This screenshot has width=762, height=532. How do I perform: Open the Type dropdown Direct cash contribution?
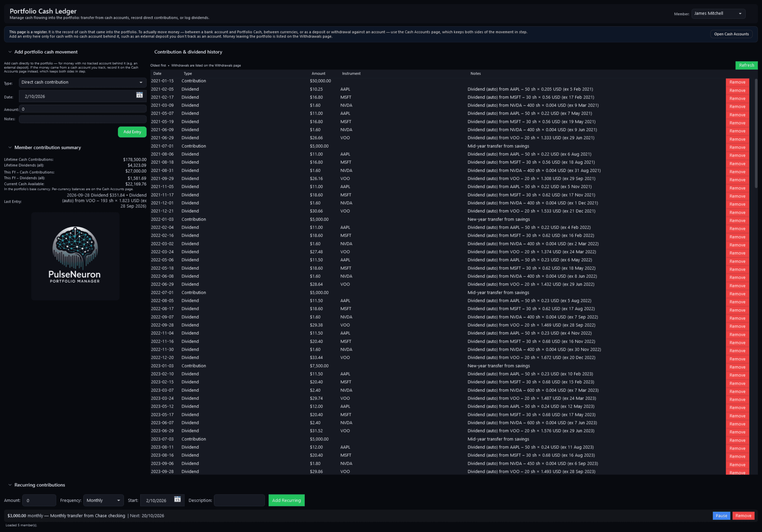[83, 82]
